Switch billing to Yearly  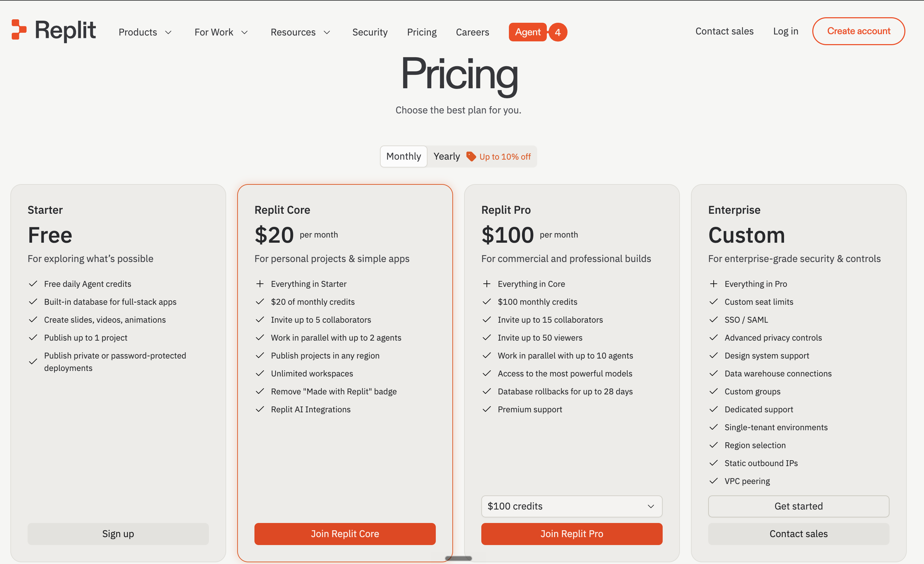[446, 157]
